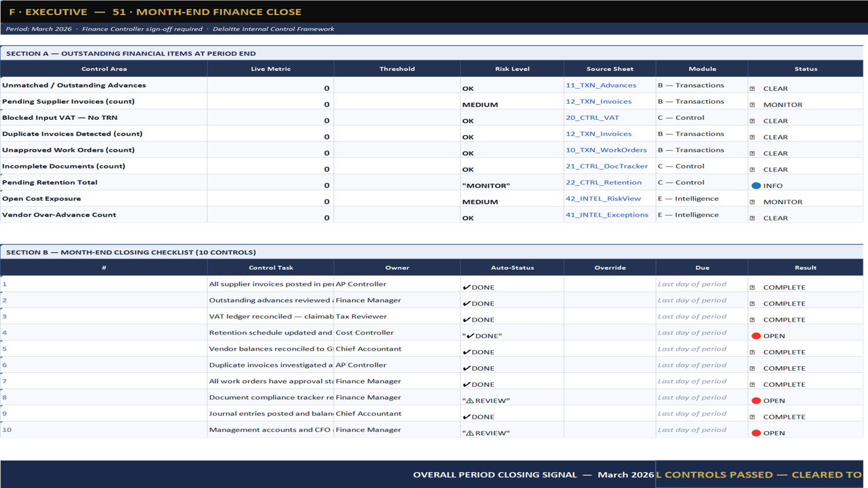Image resolution: width=868 pixels, height=488 pixels.
Task: Select the 'Source Sheet' column header
Action: click(x=610, y=69)
